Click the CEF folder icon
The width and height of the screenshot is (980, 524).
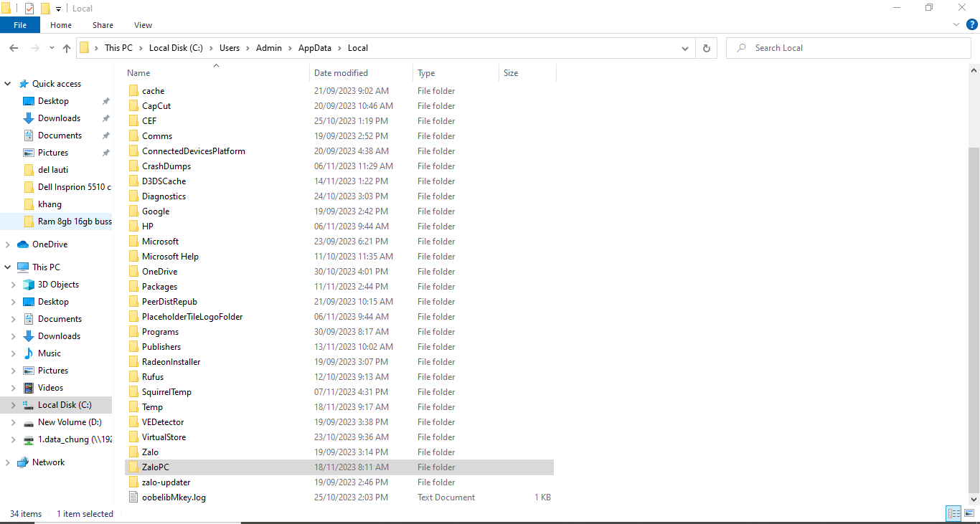pos(133,121)
